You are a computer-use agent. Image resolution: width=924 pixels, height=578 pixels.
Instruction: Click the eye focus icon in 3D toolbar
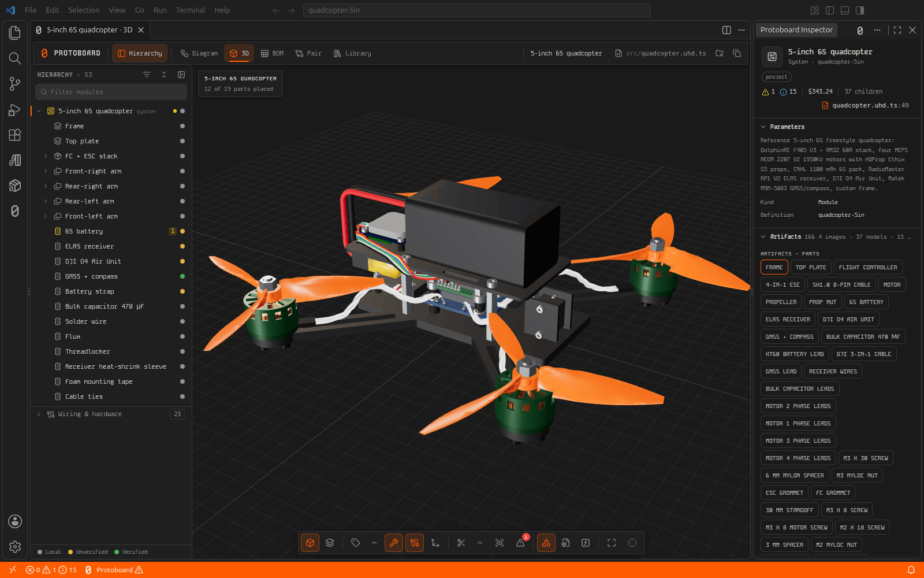click(x=500, y=543)
